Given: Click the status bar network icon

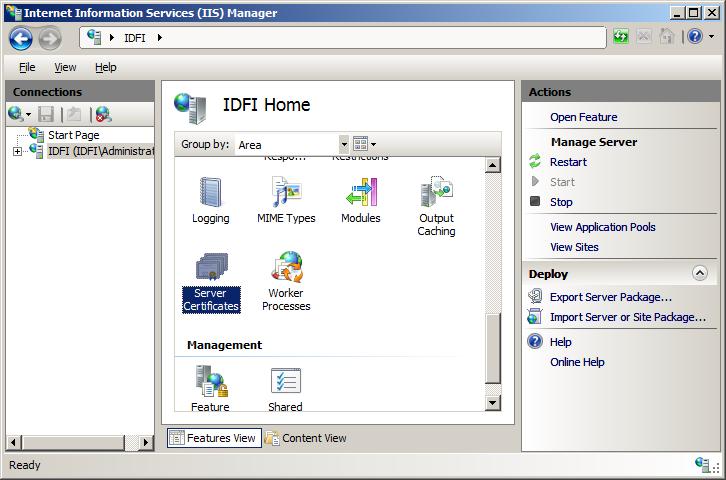Looking at the screenshot, I should (703, 464).
